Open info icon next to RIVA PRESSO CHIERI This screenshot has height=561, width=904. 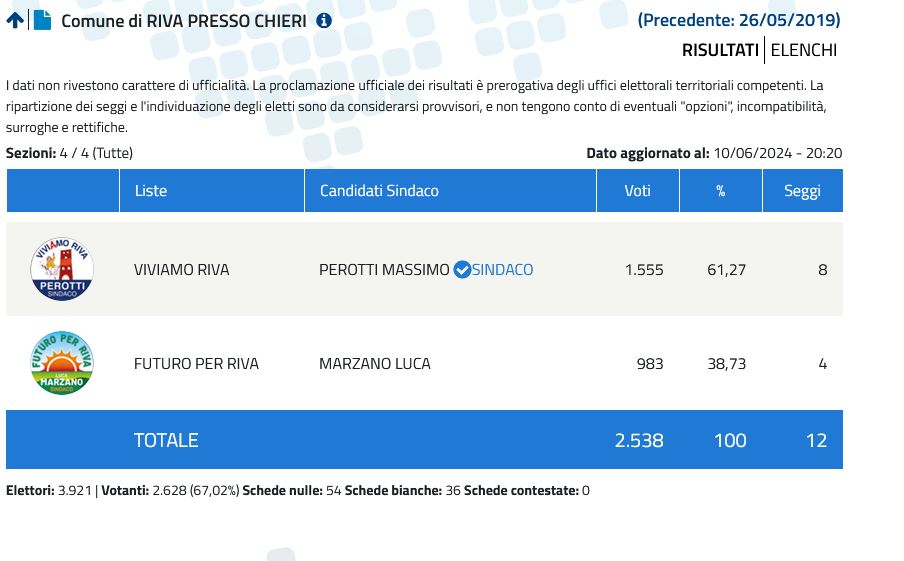tap(323, 20)
